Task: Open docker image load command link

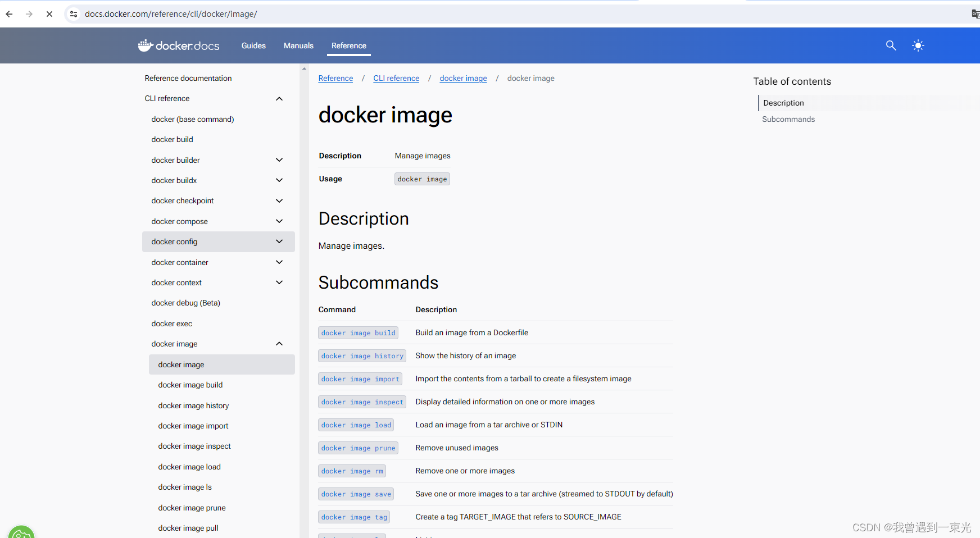Action: 356,425
